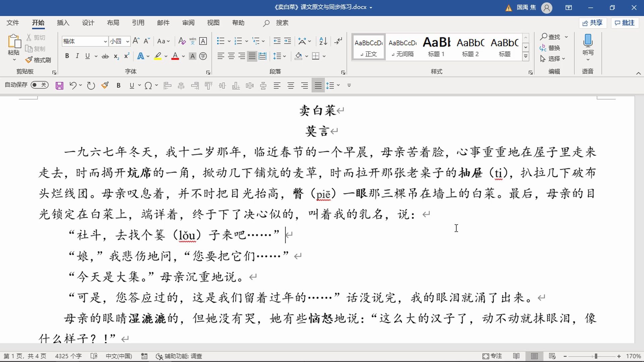The image size is (644, 362).
Task: Switch to Read Mode view in status bar
Action: (x=516, y=356)
